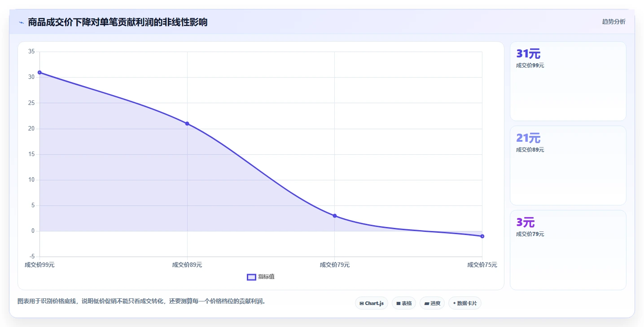The width and height of the screenshot is (644, 327).
Task: Select the Chart.js tag button
Action: 372,303
